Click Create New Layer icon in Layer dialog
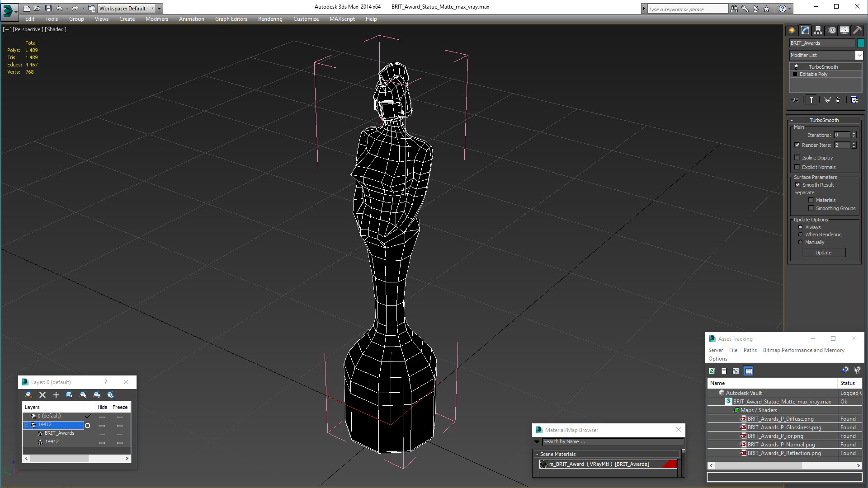Image resolution: width=868 pixels, height=488 pixels. coord(29,395)
